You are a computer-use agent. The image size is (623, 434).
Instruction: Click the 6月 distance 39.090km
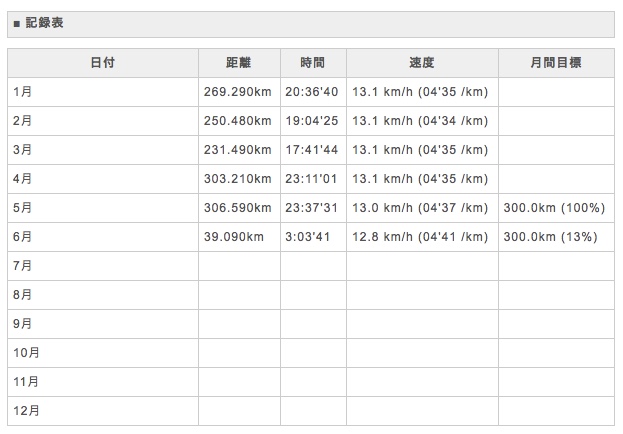233,237
